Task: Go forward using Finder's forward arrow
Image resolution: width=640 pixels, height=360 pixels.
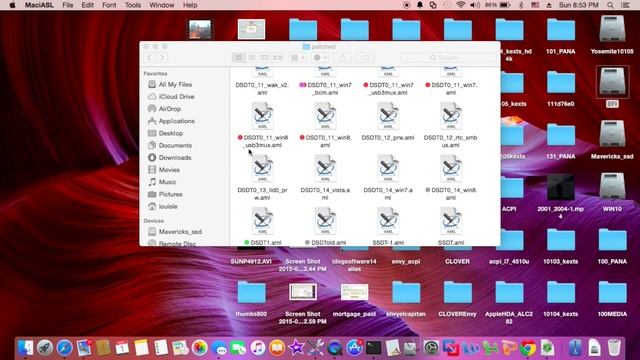Action: click(x=162, y=58)
